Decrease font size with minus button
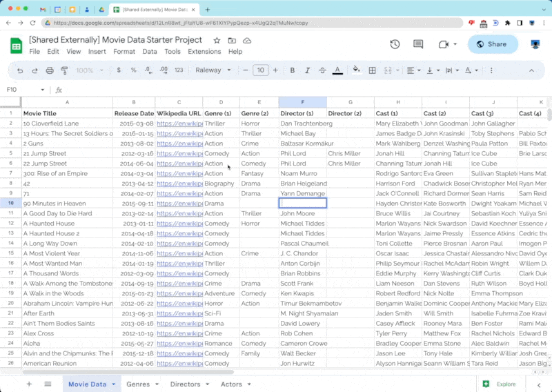The height and width of the screenshot is (392, 552). tap(246, 70)
